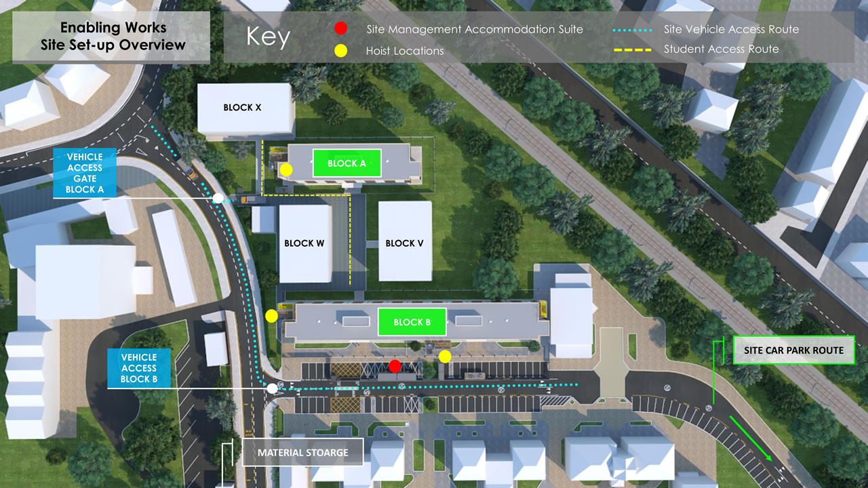
Task: Select the BLOCK V building label
Action: pyautogui.click(x=405, y=243)
